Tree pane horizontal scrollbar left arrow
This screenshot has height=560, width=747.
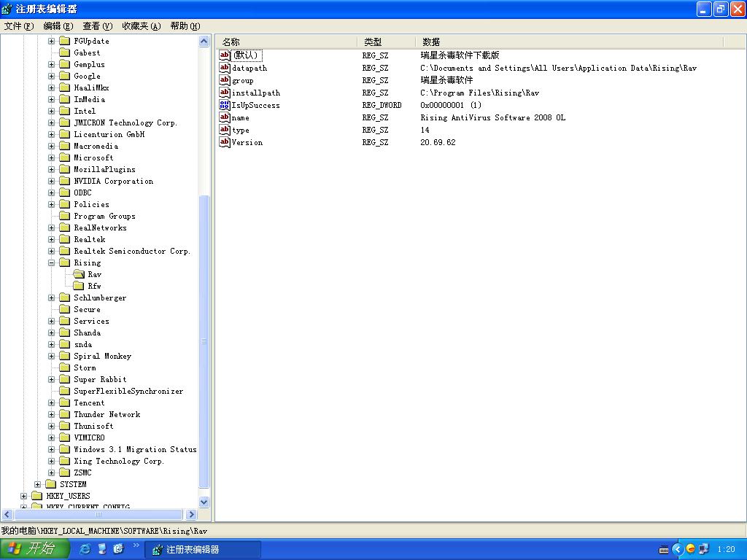7,514
